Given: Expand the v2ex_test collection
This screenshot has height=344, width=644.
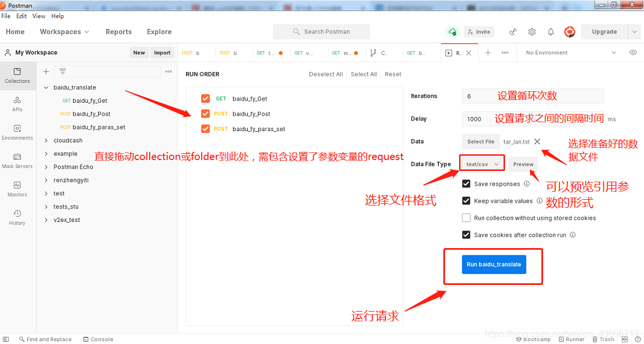Looking at the screenshot, I should (46, 220).
